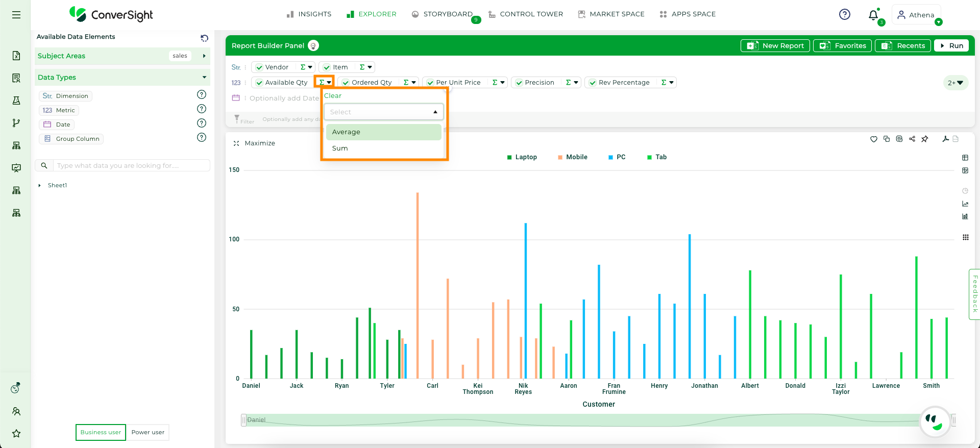
Task: Share the chart using share icon
Action: click(x=912, y=139)
